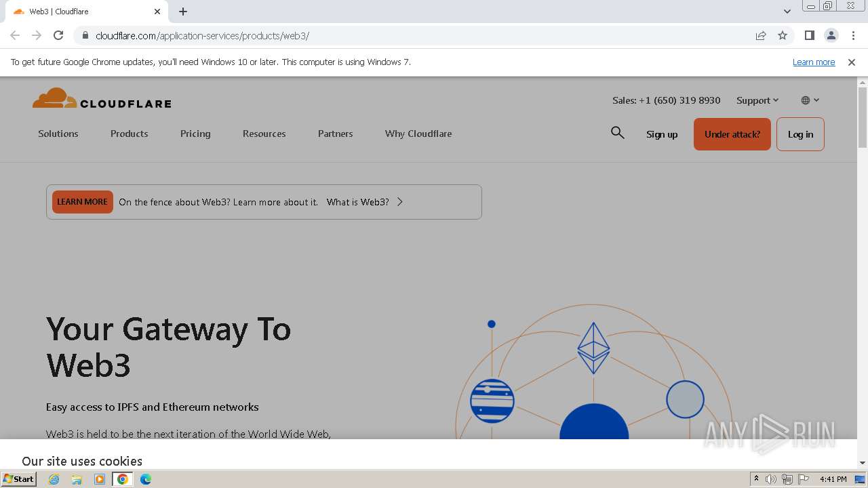The image size is (868, 488).
Task: Open the network tray icon
Action: coord(787,479)
